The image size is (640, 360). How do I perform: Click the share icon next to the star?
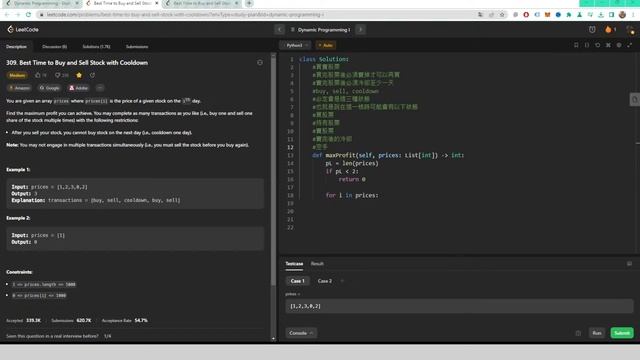coord(92,75)
